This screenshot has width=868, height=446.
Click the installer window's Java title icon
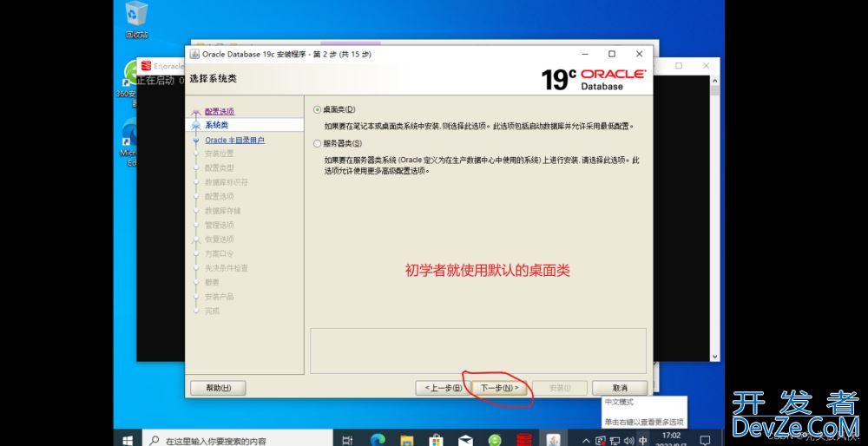coord(194,54)
